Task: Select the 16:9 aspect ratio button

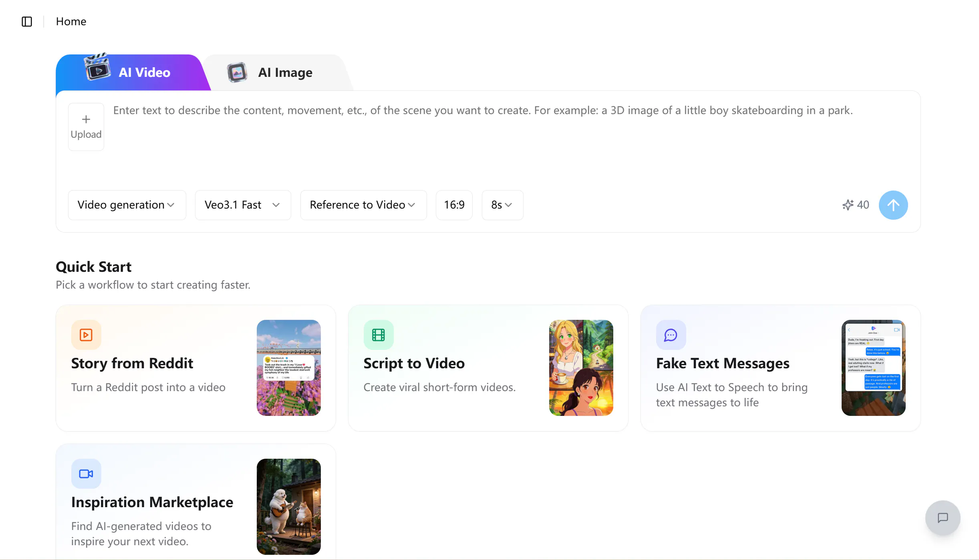Action: (x=454, y=205)
